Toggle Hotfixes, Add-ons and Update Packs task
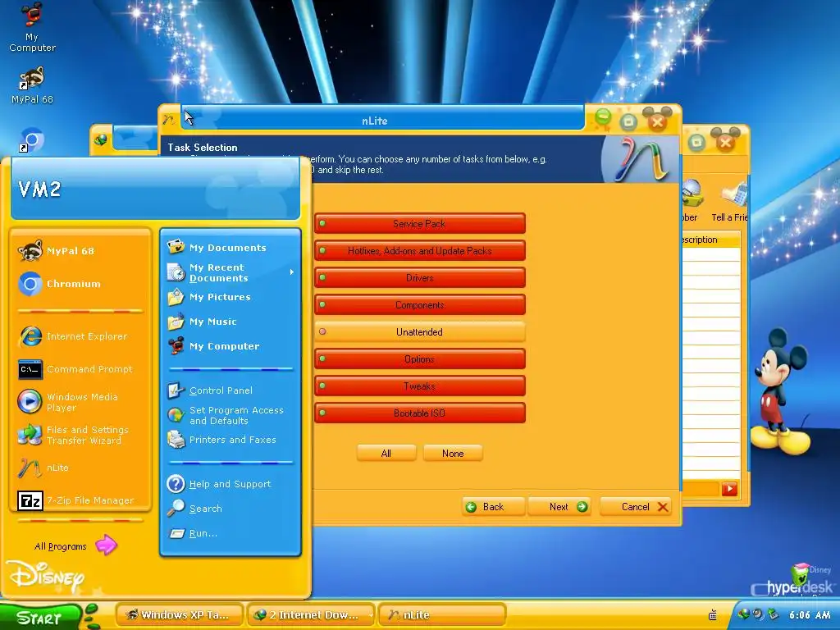This screenshot has width=840, height=630. coord(419,251)
